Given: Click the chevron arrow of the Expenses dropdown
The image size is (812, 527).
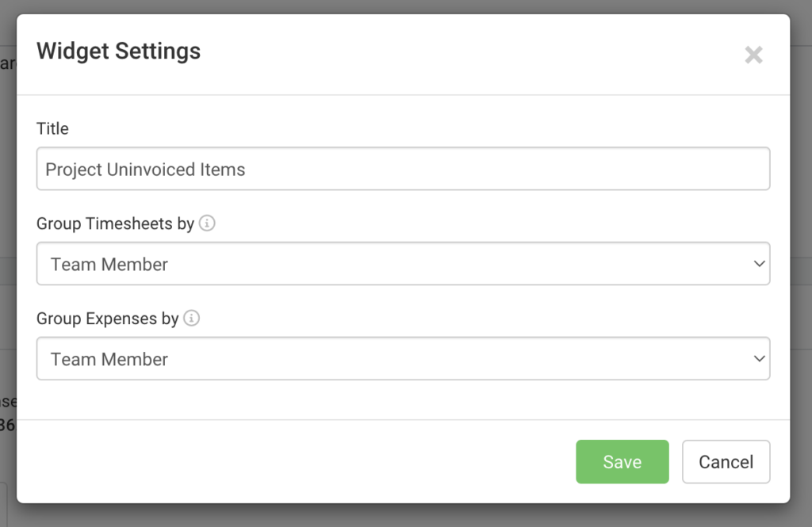Looking at the screenshot, I should 759,358.
